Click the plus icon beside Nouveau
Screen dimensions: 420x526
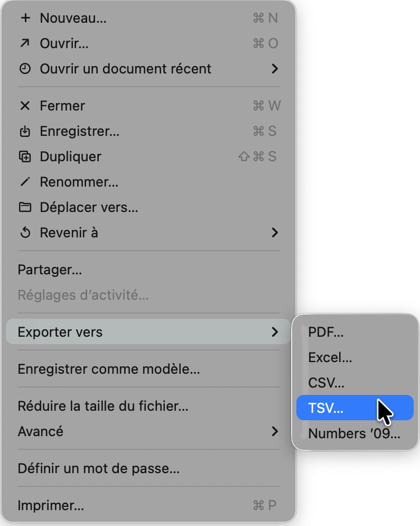(x=25, y=18)
